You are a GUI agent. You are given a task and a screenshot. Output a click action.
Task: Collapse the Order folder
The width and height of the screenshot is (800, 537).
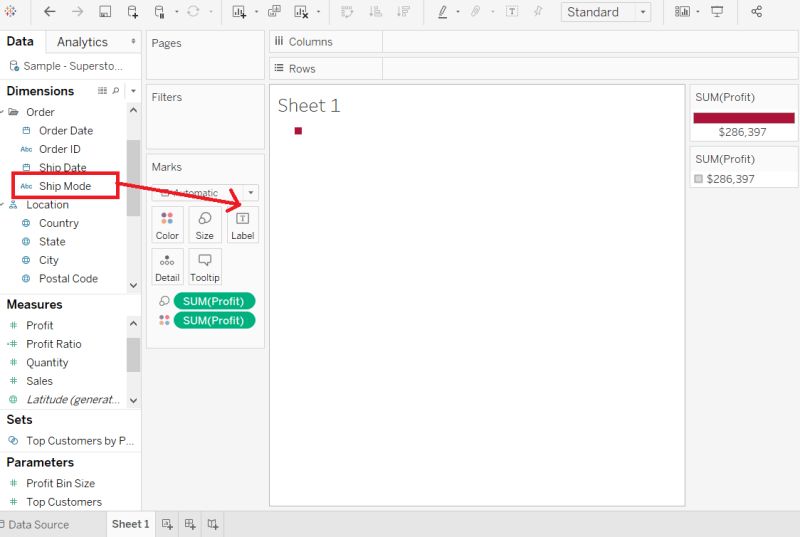(3, 112)
